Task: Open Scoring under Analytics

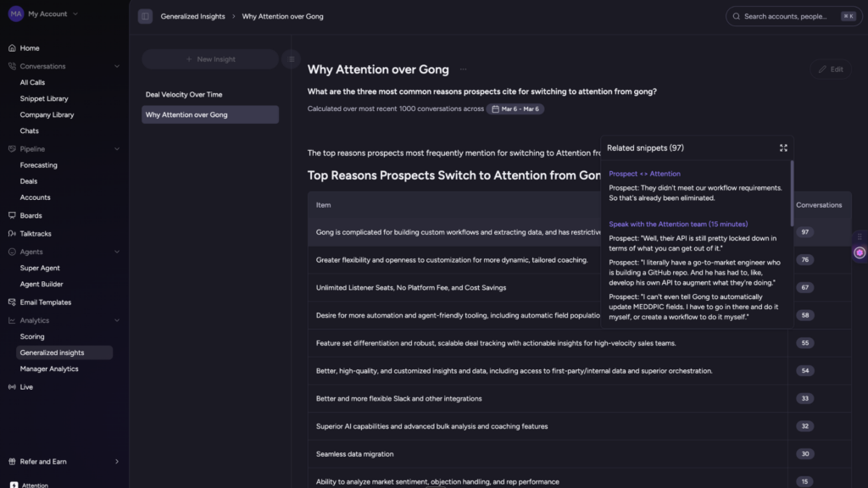Action: [31, 336]
